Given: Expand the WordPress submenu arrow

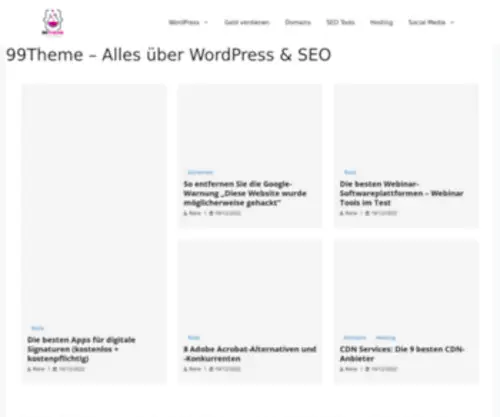Looking at the screenshot, I should [x=206, y=23].
